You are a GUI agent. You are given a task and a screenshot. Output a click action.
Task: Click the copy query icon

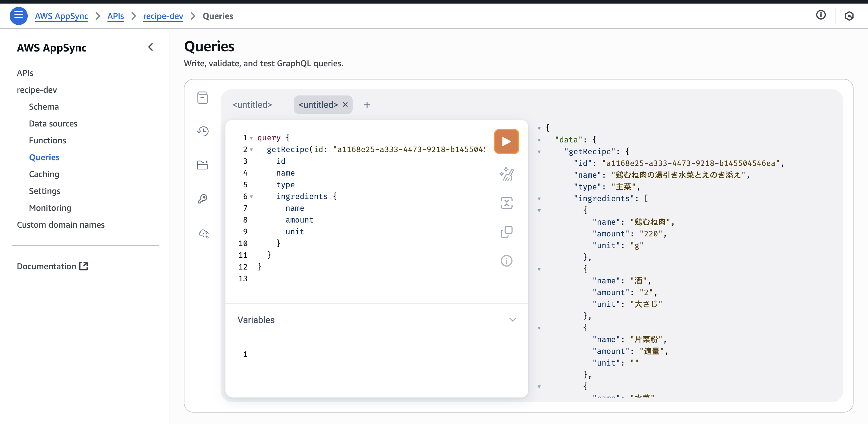(506, 232)
